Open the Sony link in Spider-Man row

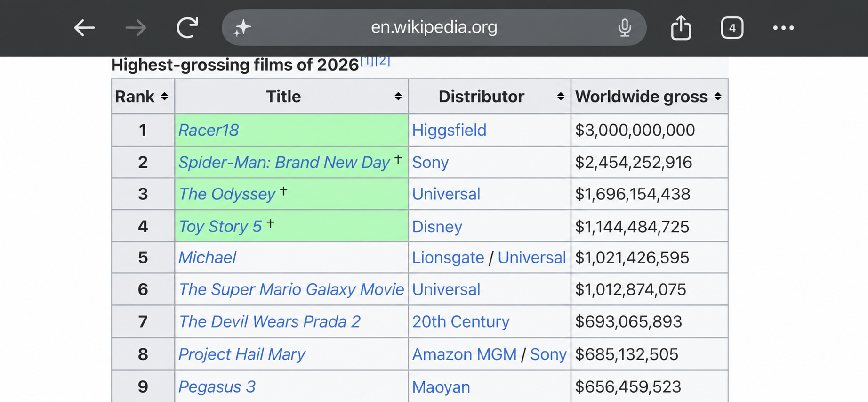pos(430,162)
